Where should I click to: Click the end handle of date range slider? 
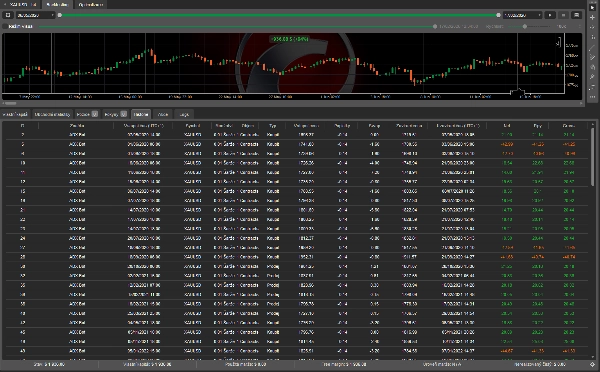pyautogui.click(x=498, y=15)
